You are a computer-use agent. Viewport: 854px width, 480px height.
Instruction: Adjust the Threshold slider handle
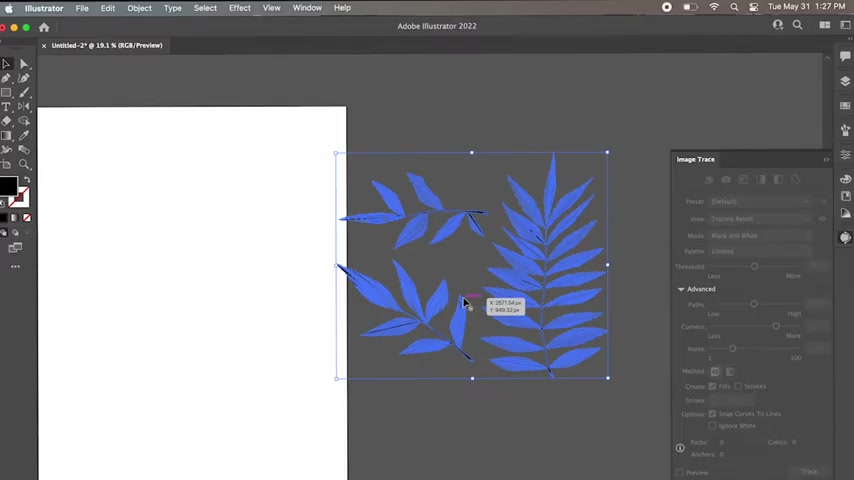click(754, 266)
